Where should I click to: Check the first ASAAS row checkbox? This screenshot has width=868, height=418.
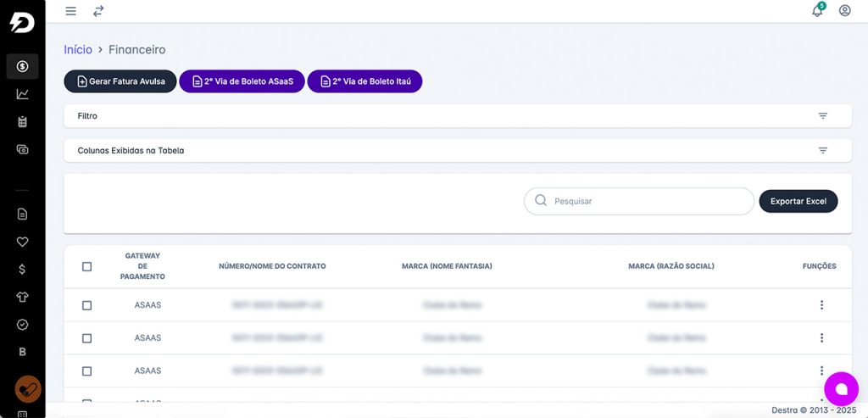click(x=86, y=305)
